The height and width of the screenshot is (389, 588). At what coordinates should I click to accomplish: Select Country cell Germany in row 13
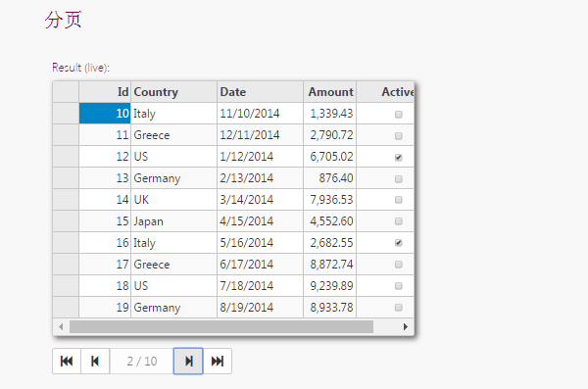(173, 177)
